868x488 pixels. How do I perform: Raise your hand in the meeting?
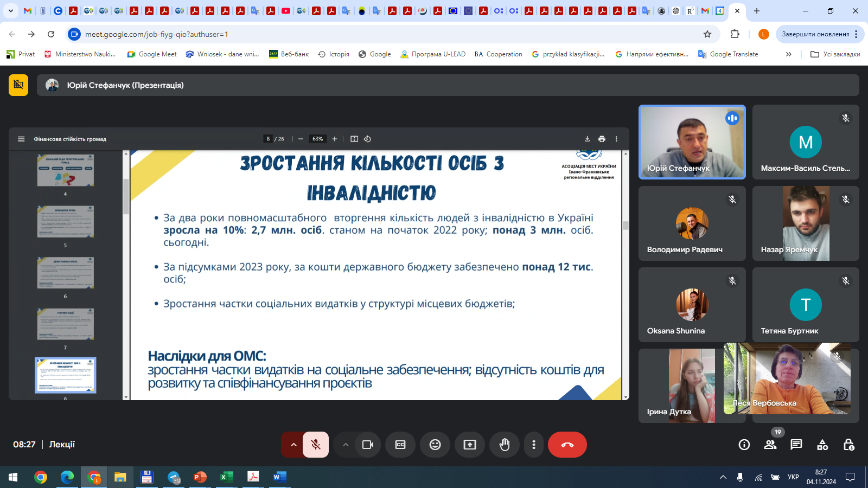coord(505,445)
